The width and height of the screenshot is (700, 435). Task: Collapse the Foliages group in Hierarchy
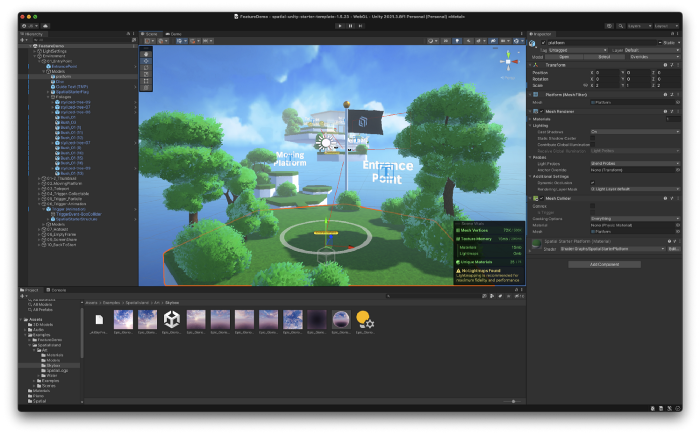tap(48, 97)
